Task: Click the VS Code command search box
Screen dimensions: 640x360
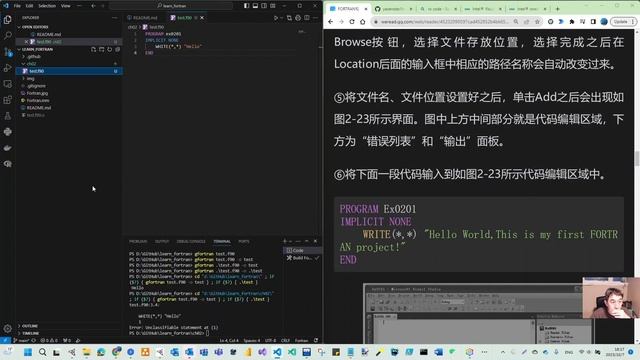Action: pos(171,6)
